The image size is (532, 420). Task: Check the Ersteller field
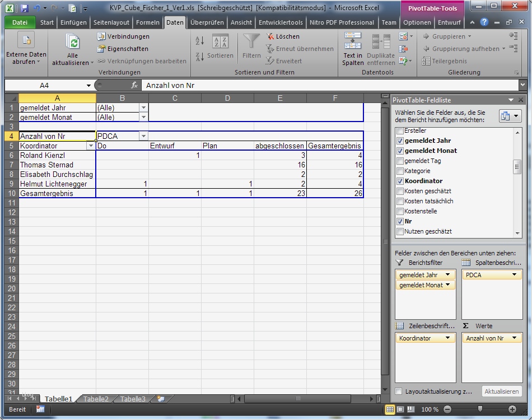click(x=400, y=131)
